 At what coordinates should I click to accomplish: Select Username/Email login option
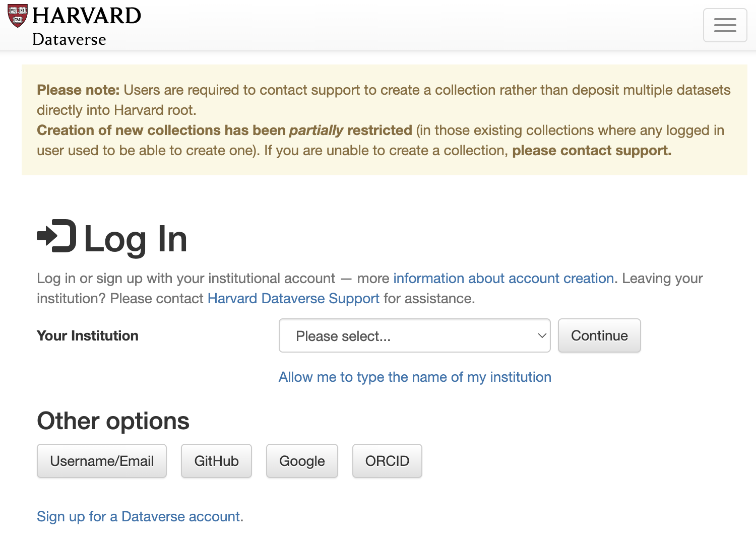point(101,460)
